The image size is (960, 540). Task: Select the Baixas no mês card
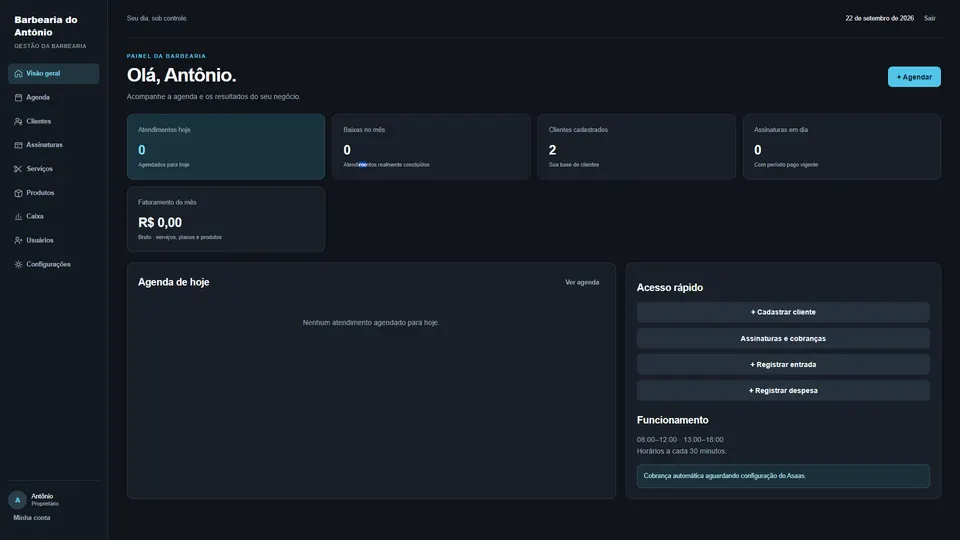(431, 147)
